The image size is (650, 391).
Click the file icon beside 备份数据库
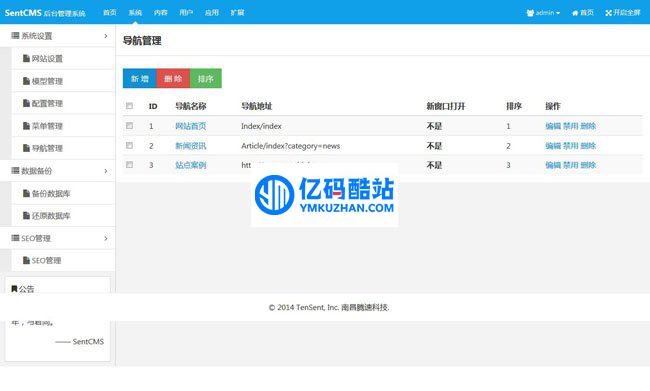pyautogui.click(x=26, y=193)
